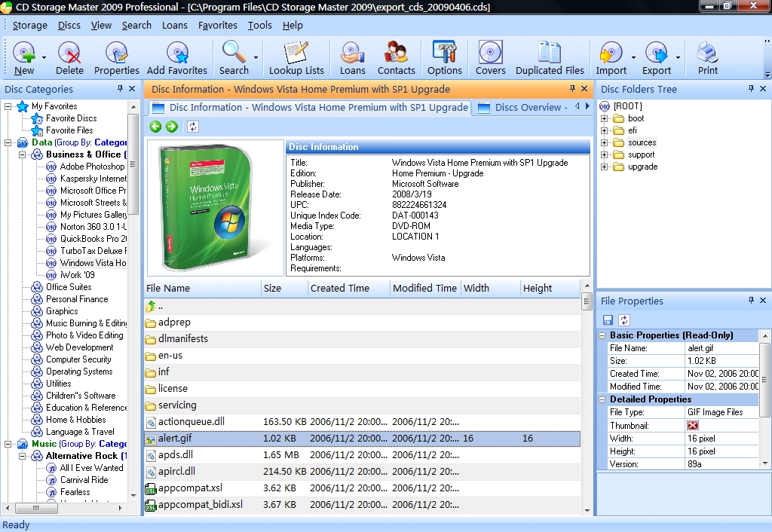The height and width of the screenshot is (532, 772).
Task: Go back with green left arrow
Action: (x=155, y=127)
